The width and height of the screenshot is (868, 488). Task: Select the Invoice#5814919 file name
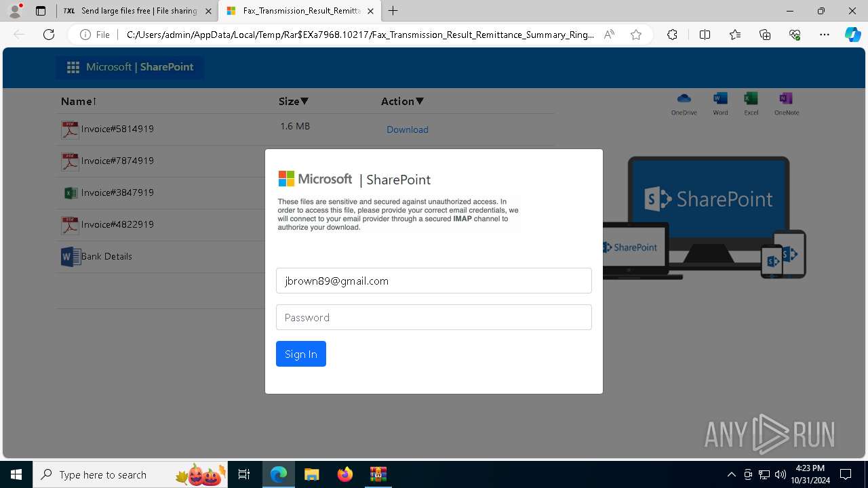point(117,129)
